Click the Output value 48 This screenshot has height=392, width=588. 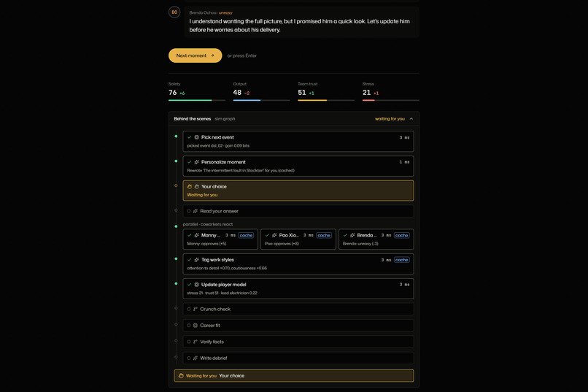pos(237,92)
